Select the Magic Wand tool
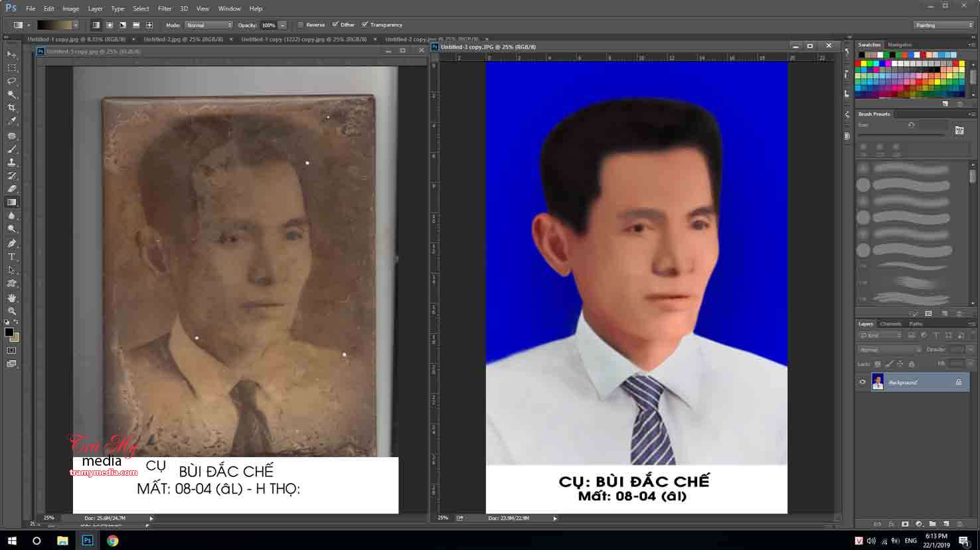980x550 pixels. [x=11, y=94]
